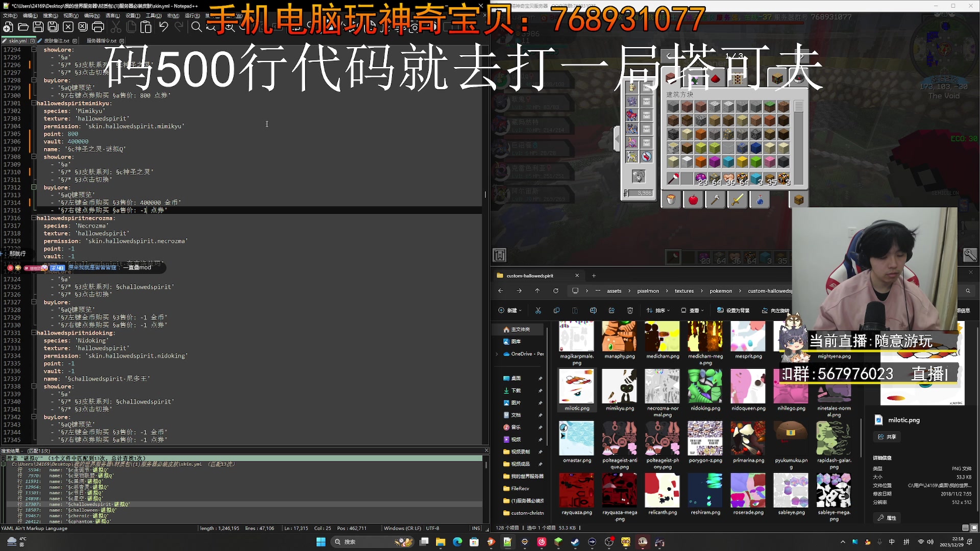Click the textures breadcrumb in address bar
Image resolution: width=980 pixels, height=551 pixels.
pos(684,291)
